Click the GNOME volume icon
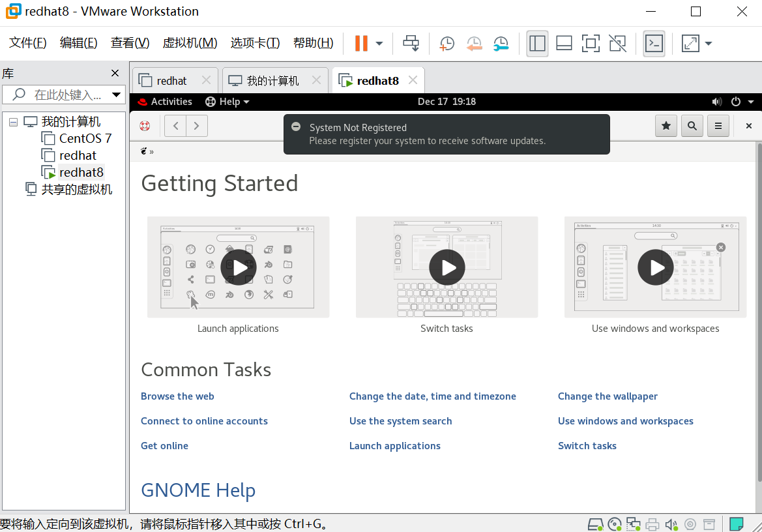This screenshot has height=532, width=762. coord(717,102)
